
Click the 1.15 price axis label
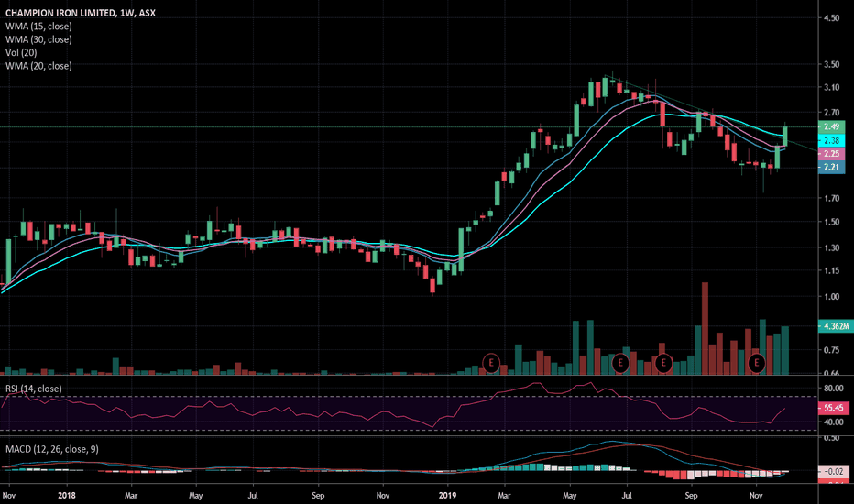point(832,271)
